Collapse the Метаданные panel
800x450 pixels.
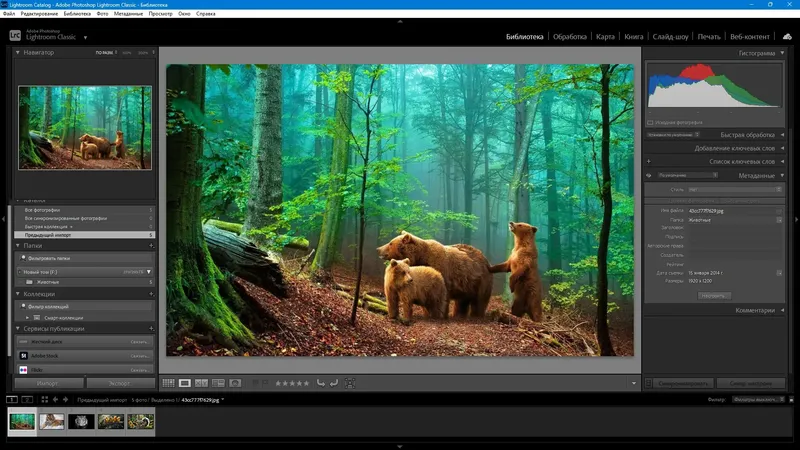pos(782,176)
